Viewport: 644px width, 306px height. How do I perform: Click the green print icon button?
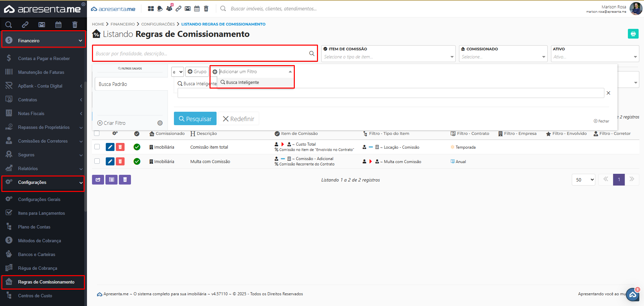point(633,34)
